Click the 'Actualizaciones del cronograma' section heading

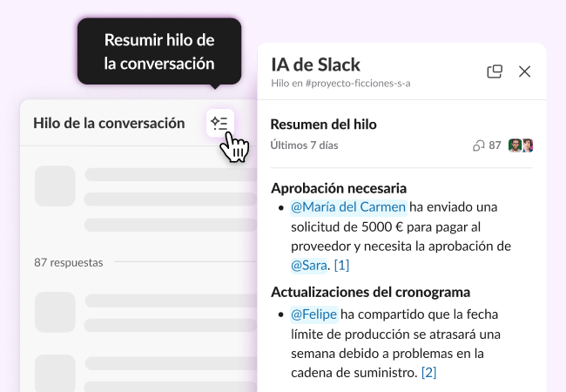370,292
